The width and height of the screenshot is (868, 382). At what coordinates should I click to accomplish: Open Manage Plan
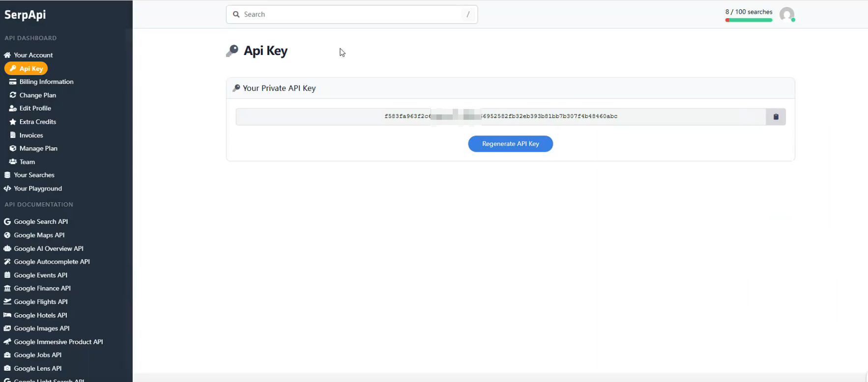tap(38, 148)
